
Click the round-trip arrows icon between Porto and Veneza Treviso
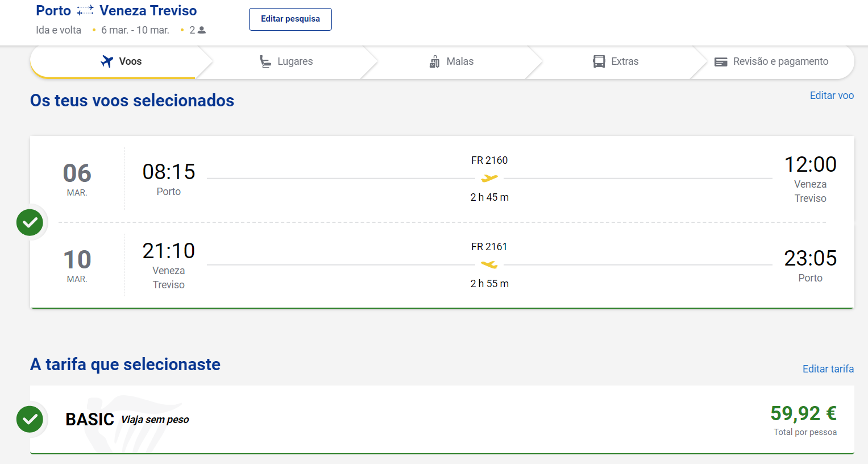click(x=85, y=10)
